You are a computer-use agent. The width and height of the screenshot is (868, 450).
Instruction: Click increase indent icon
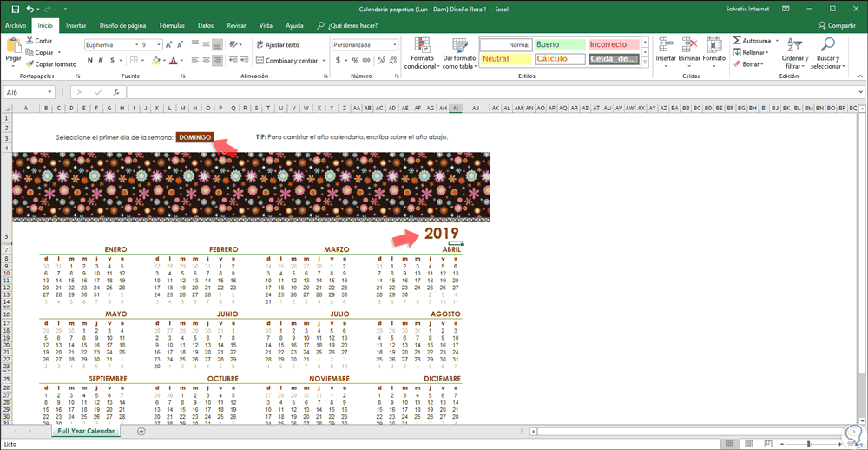click(x=244, y=60)
